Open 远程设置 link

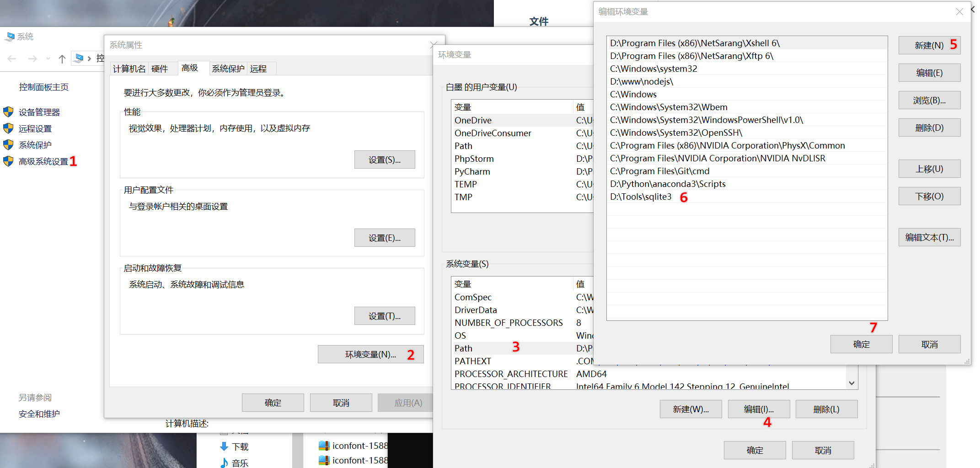35,128
